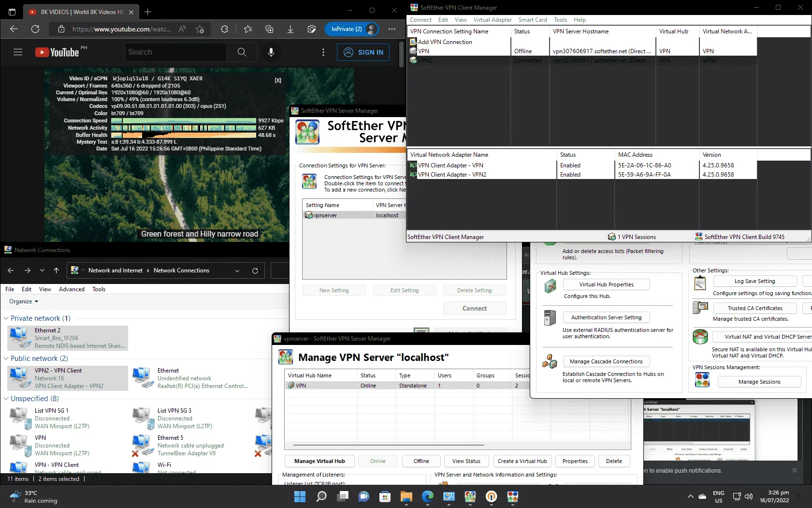The height and width of the screenshot is (508, 812).
Task: Open browser extensions puzzle icon
Action: 224,29
